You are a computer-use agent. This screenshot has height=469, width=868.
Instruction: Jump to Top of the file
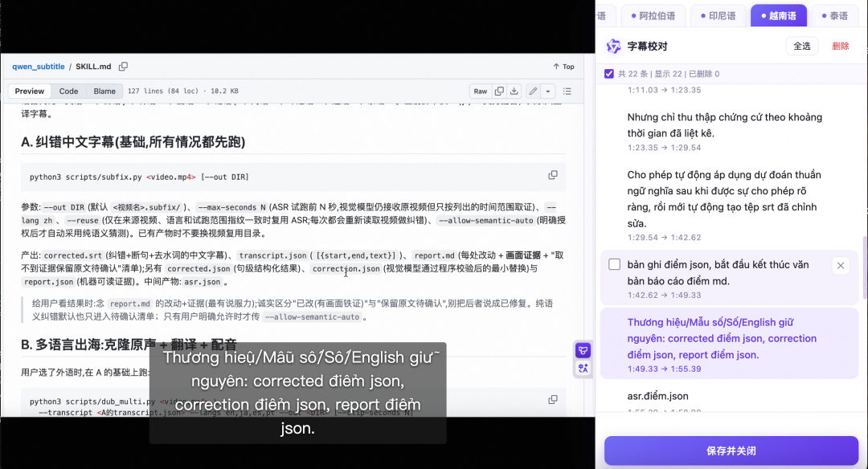click(563, 67)
